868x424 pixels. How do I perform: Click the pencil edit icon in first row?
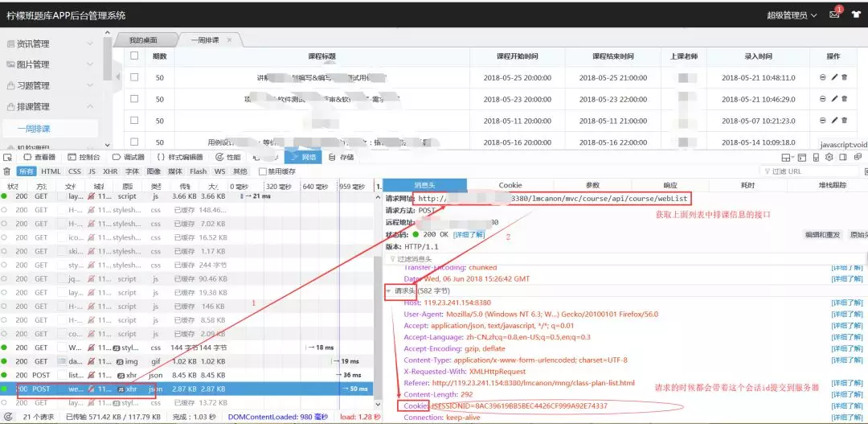tap(833, 77)
